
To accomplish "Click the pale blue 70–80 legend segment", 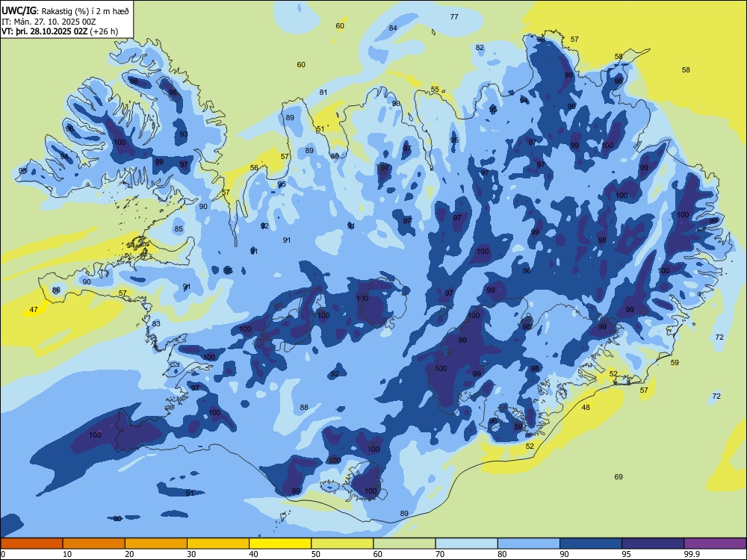I will click(466, 544).
